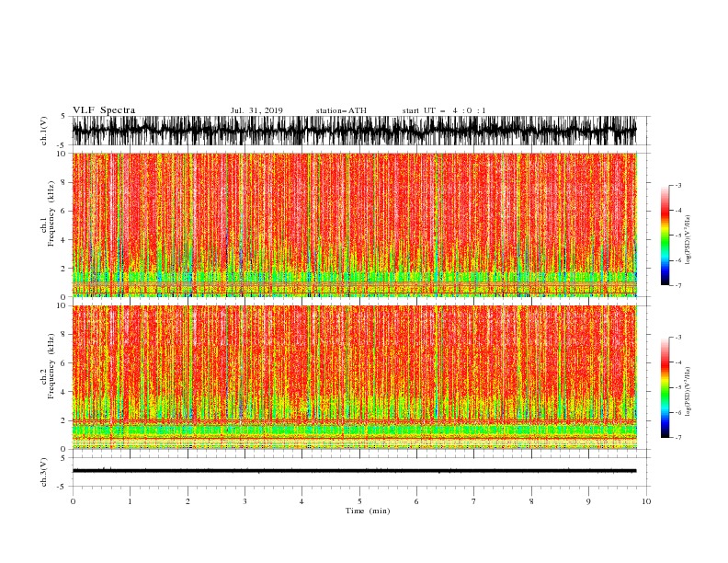Screen dimensions: 728x563
Task: Click the ch.2 colorbar log(PSD) label
Action: (x=688, y=392)
